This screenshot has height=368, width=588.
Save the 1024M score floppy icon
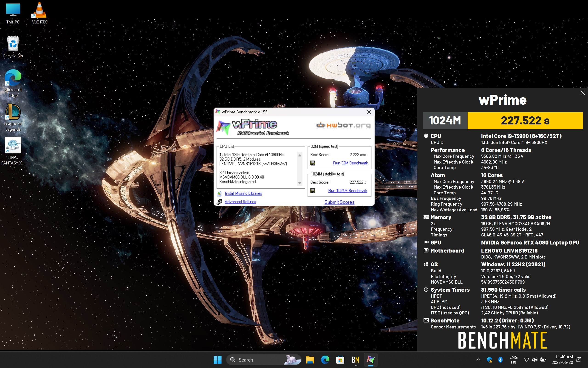point(313,191)
